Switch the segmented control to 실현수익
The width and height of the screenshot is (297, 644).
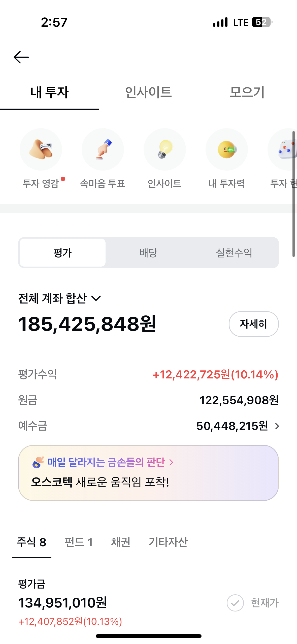(234, 253)
